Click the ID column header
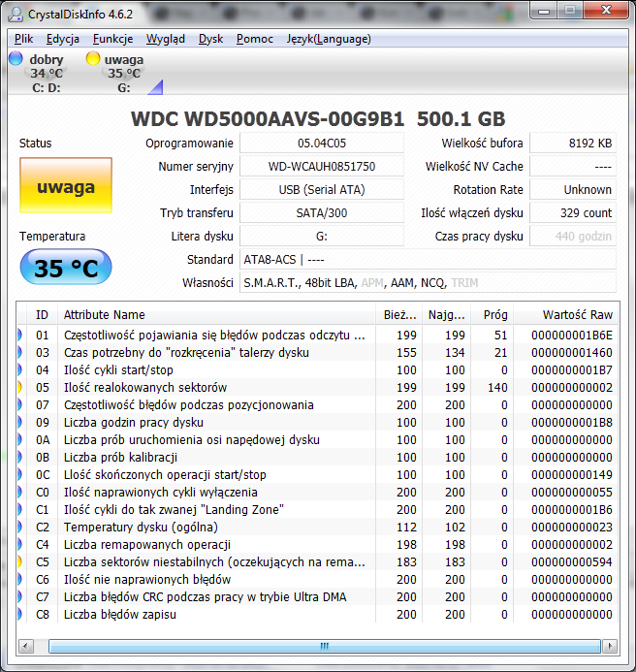Viewport: 636px width, 672px height. pyautogui.click(x=42, y=315)
